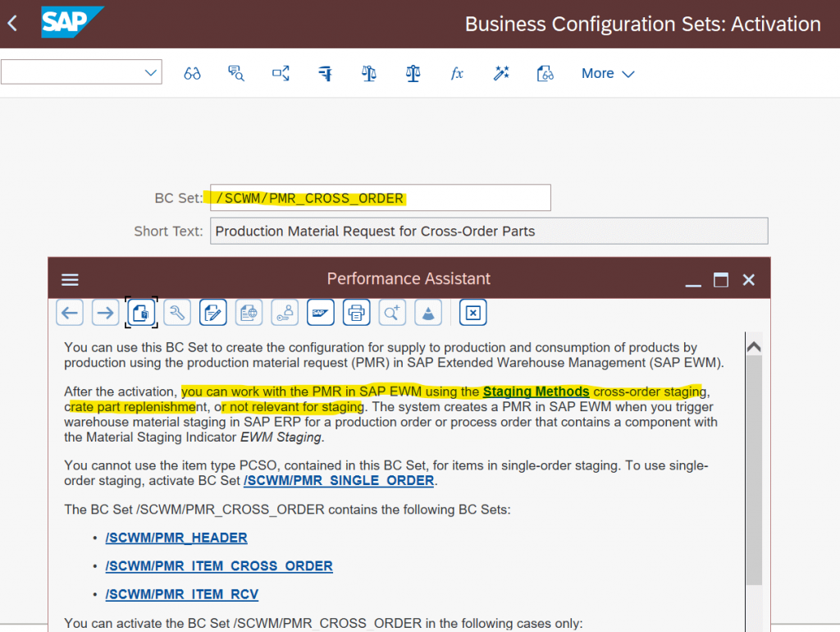Open the command field dropdown
Screen dimensions: 840x632
(x=151, y=72)
